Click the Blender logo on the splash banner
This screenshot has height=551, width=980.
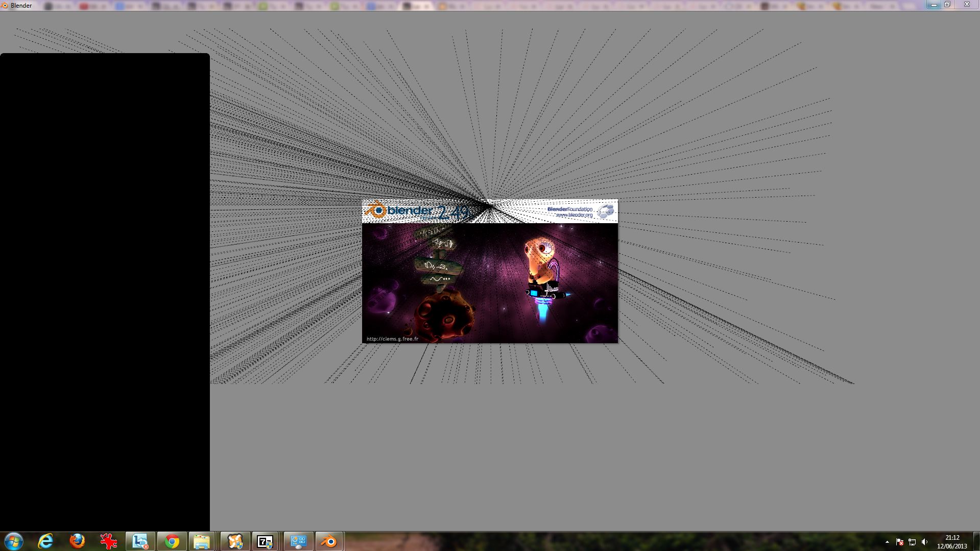tap(377, 210)
